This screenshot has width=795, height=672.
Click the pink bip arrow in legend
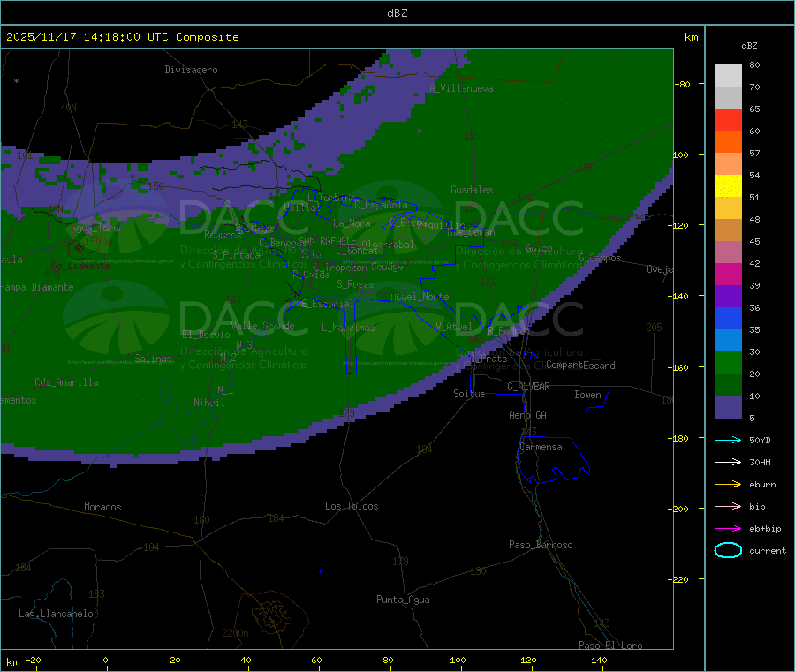(x=728, y=506)
